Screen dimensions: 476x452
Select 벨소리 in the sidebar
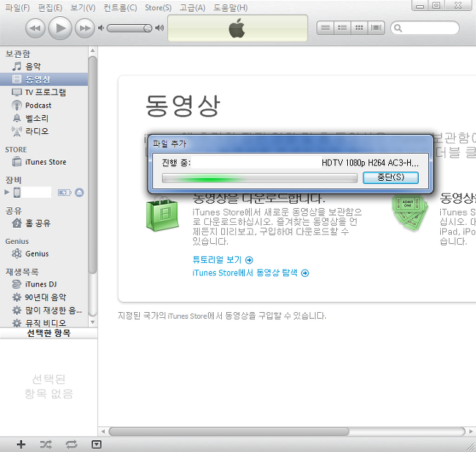[x=44, y=118]
